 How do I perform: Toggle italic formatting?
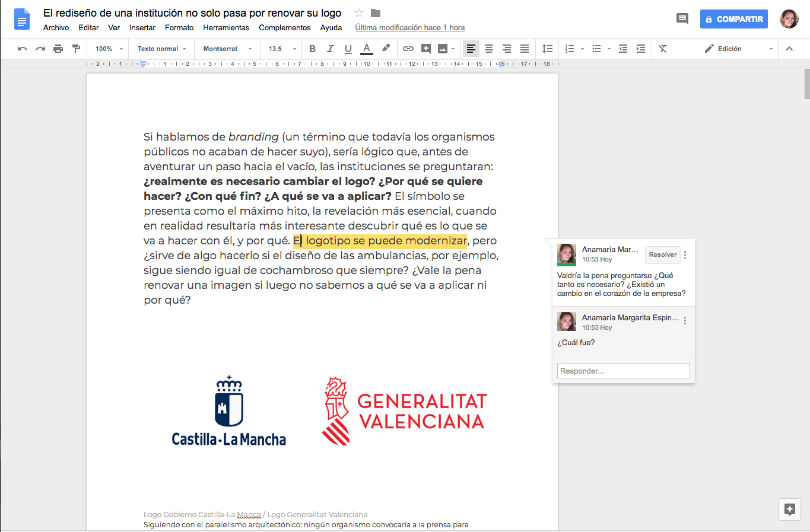pos(330,49)
